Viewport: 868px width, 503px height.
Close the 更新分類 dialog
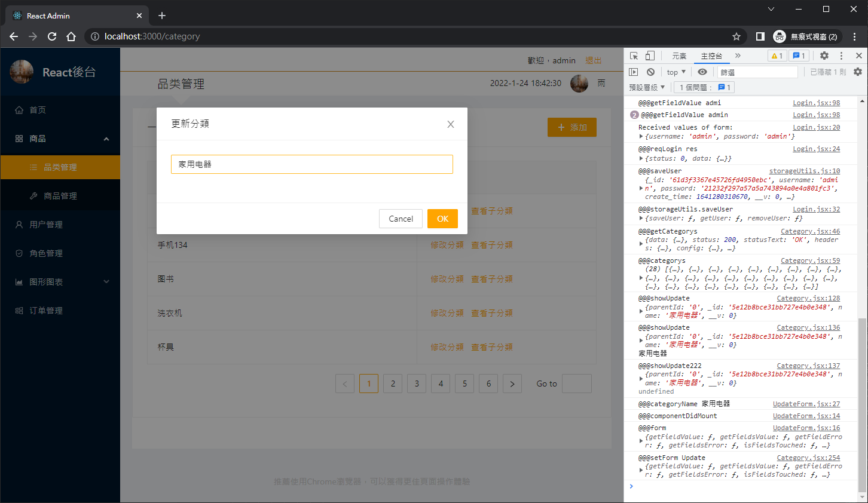(x=451, y=124)
